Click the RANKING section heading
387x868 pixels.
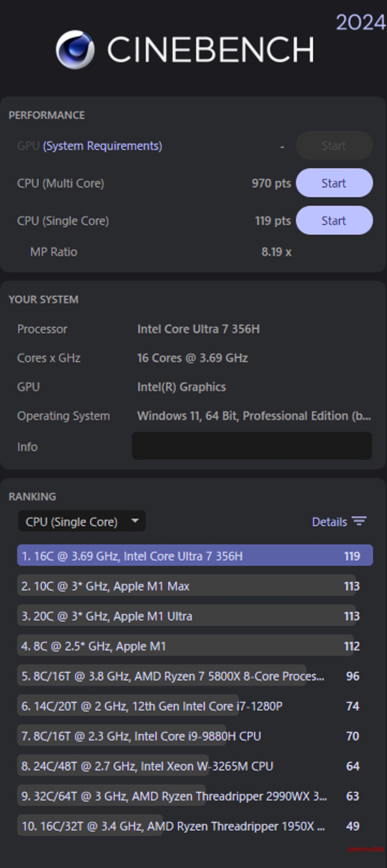(x=32, y=497)
